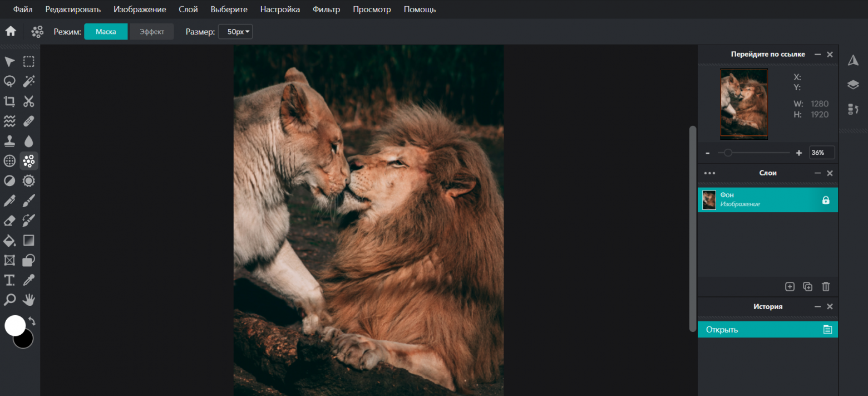Viewport: 868px width, 396px height.
Task: Open the panel options via three dots
Action: point(709,173)
